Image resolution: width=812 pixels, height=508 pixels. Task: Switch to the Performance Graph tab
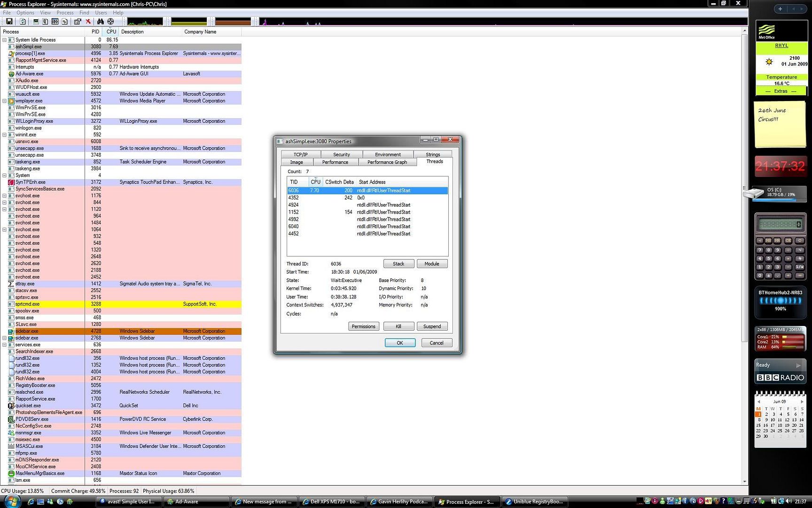387,162
